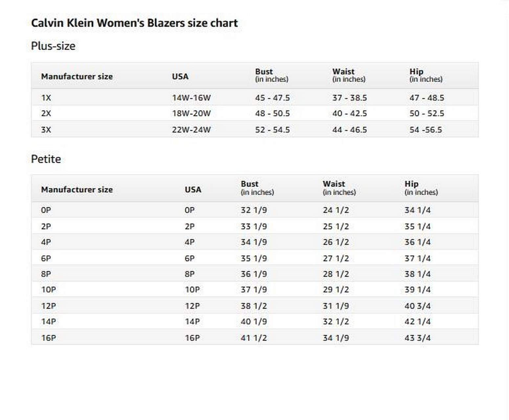Click the 12P hip value 40 3/4
509x420 pixels.
tap(418, 306)
